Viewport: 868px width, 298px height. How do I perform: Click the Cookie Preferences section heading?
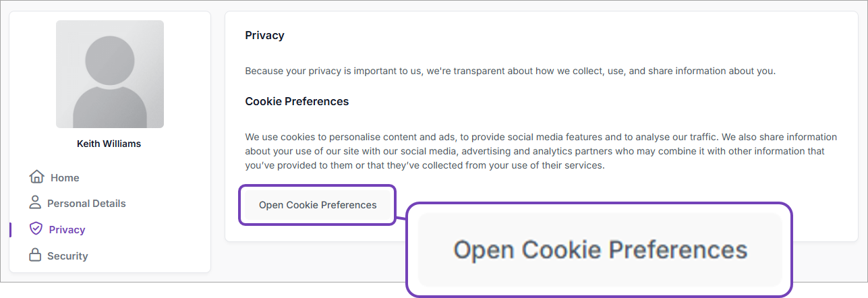click(x=297, y=102)
